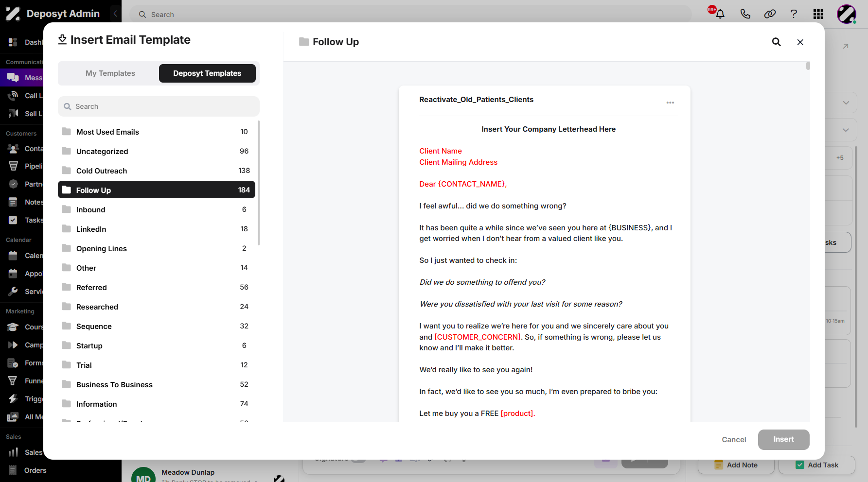
Task: Open the Notes sidebar icon
Action: click(x=13, y=202)
